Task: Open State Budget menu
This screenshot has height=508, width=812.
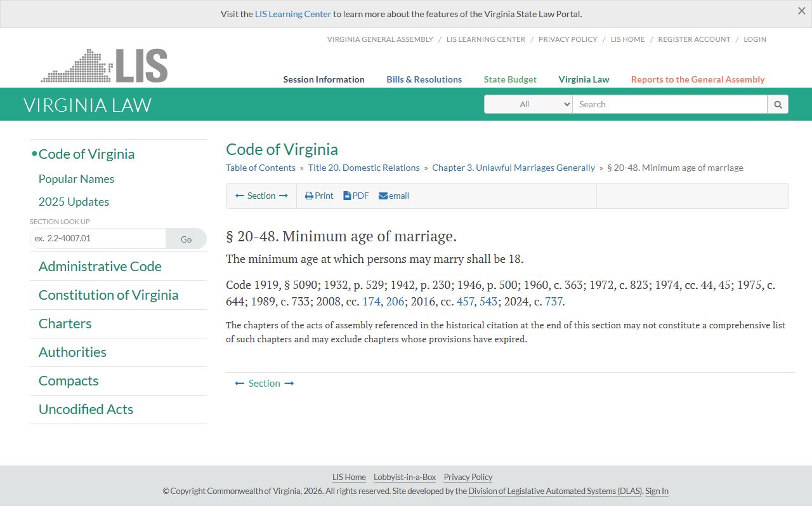Action: coord(510,79)
